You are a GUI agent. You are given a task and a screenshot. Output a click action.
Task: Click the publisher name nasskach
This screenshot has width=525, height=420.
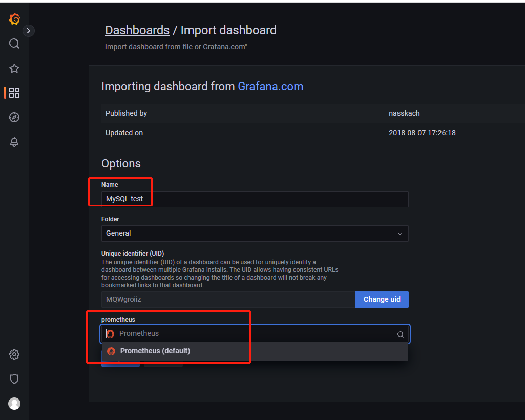404,114
